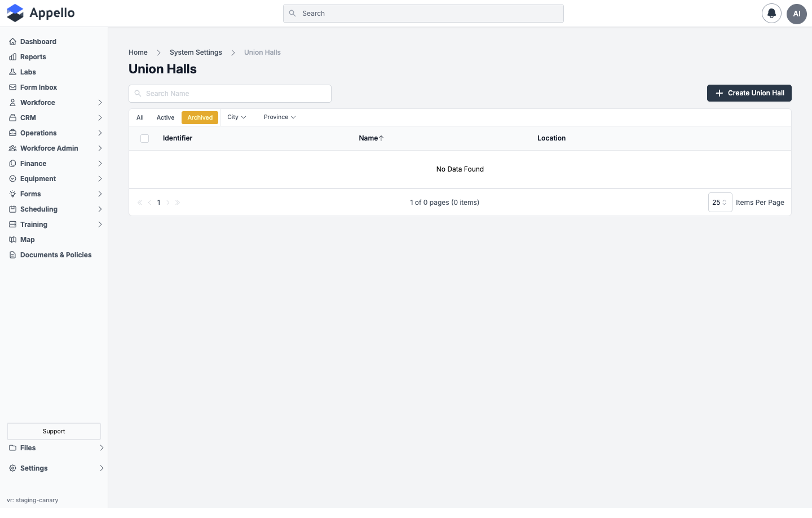Click the "No Data Found" text
812x518 pixels.
click(x=460, y=169)
